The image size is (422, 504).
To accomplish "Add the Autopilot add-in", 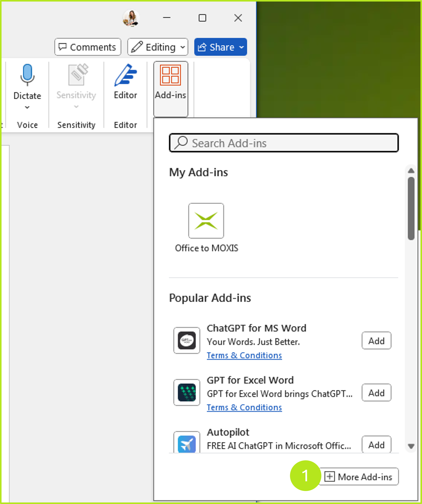I will click(x=376, y=445).
